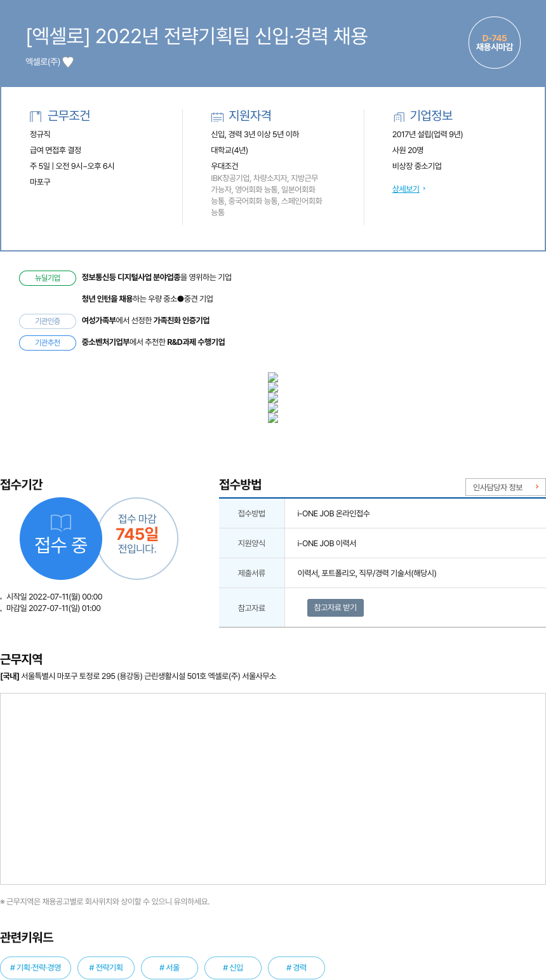
Task: Click the 접수 중 blue status circle
Action: coord(61,539)
